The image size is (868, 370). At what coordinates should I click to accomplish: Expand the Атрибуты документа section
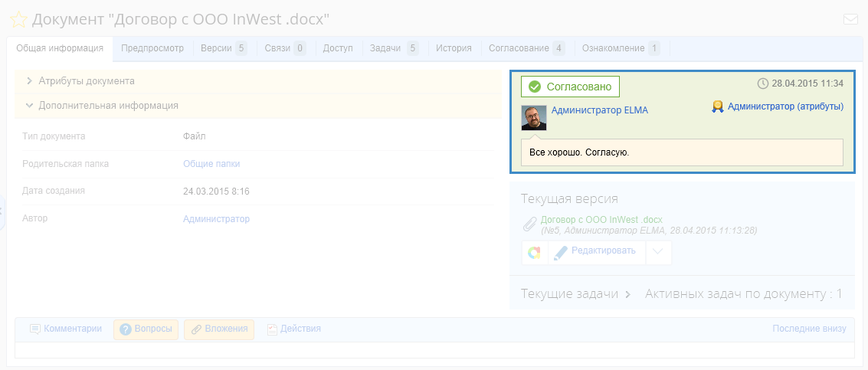tap(87, 80)
